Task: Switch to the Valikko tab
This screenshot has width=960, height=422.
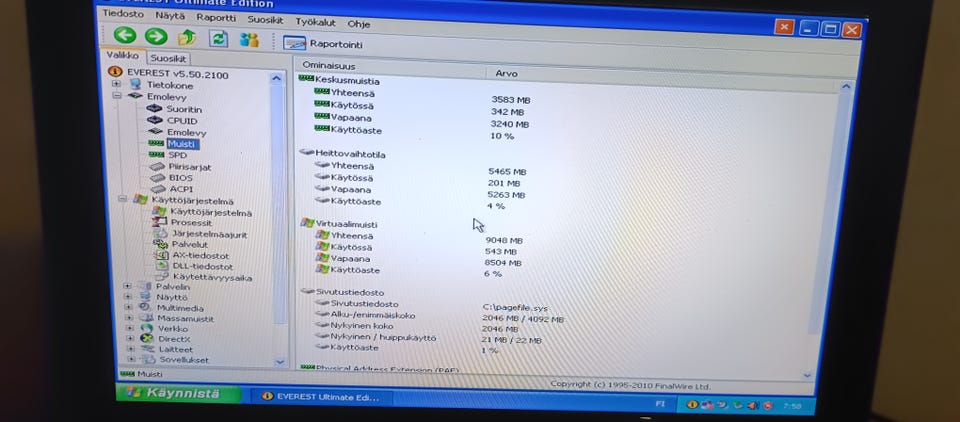Action: click(122, 56)
